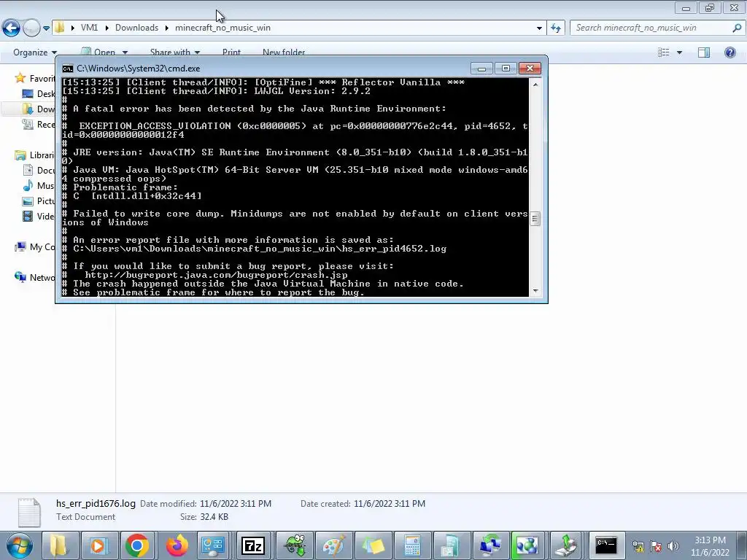This screenshot has width=747, height=560.
Task: Select Downloads in navigation pane
Action: [39, 109]
